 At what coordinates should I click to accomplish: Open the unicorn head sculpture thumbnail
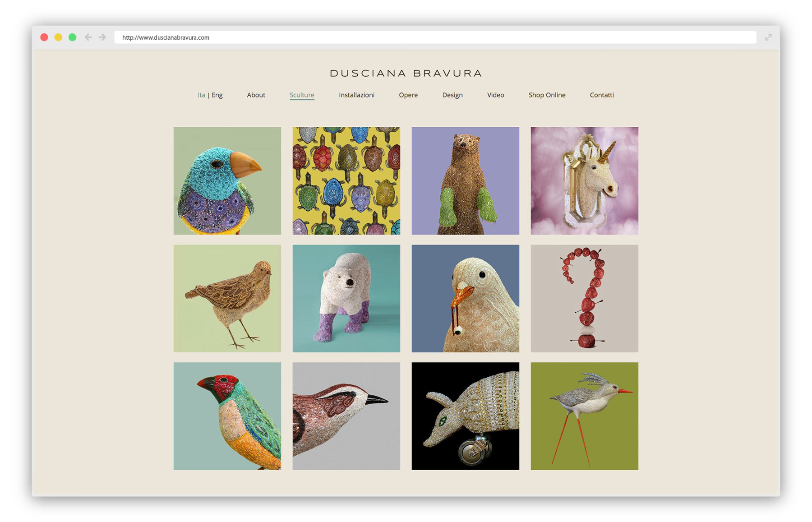[x=585, y=181]
